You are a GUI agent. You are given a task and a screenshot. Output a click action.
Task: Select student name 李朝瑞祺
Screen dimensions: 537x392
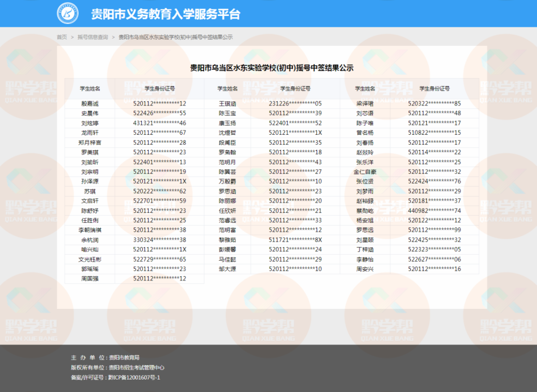[x=89, y=230]
